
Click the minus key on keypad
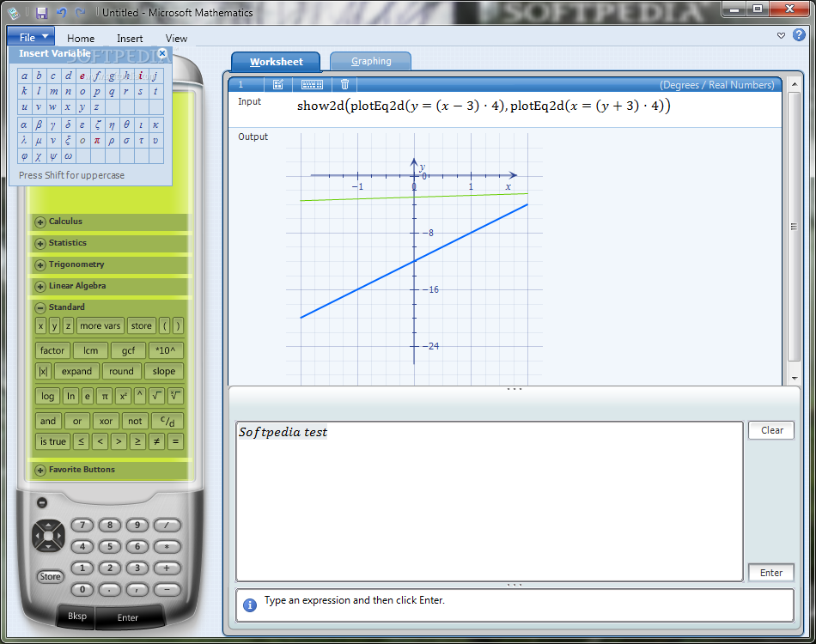(167, 589)
